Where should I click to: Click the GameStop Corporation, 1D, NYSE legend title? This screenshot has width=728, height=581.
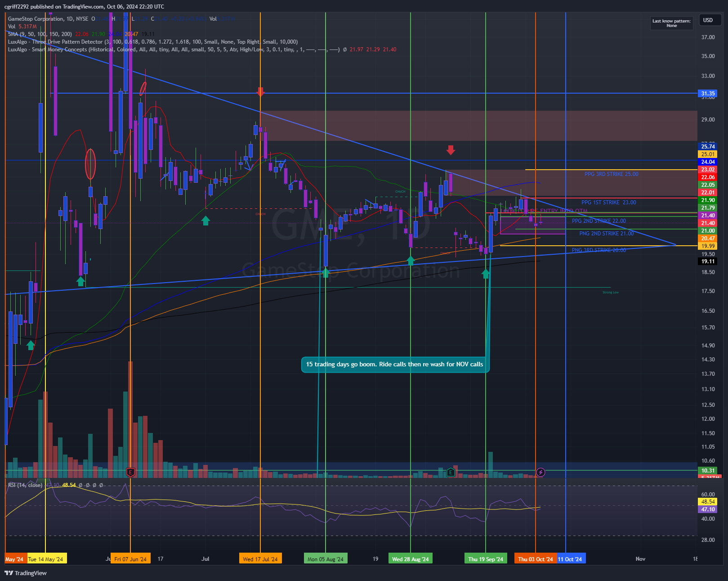(x=48, y=19)
